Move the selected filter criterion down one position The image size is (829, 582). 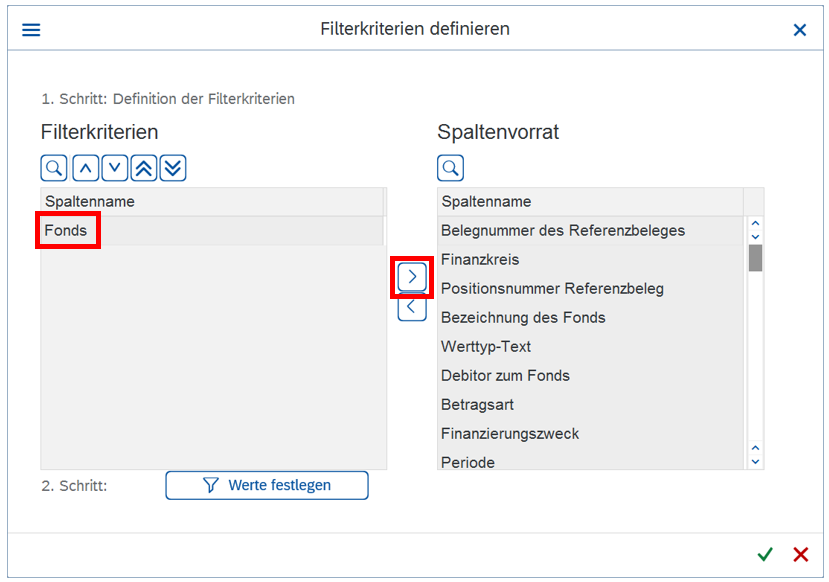pyautogui.click(x=114, y=168)
